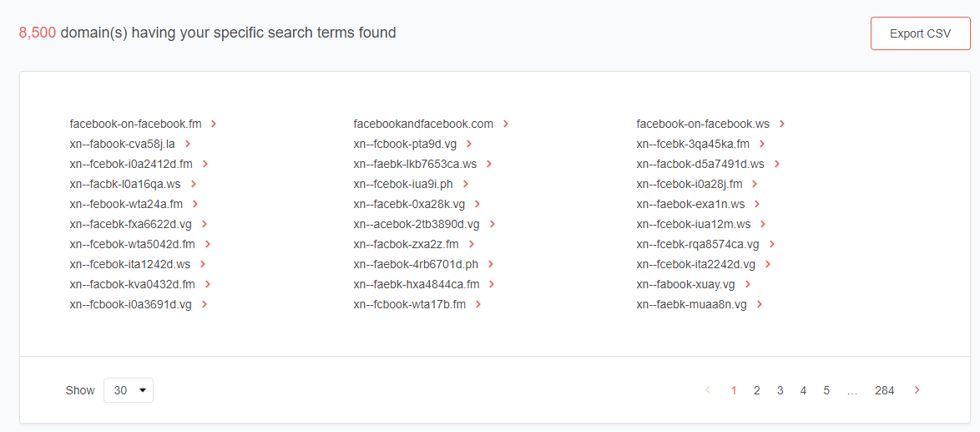Open domain xn--fcbook-i0a3691d.vg
This screenshot has width=980, height=432.
pyautogui.click(x=130, y=304)
